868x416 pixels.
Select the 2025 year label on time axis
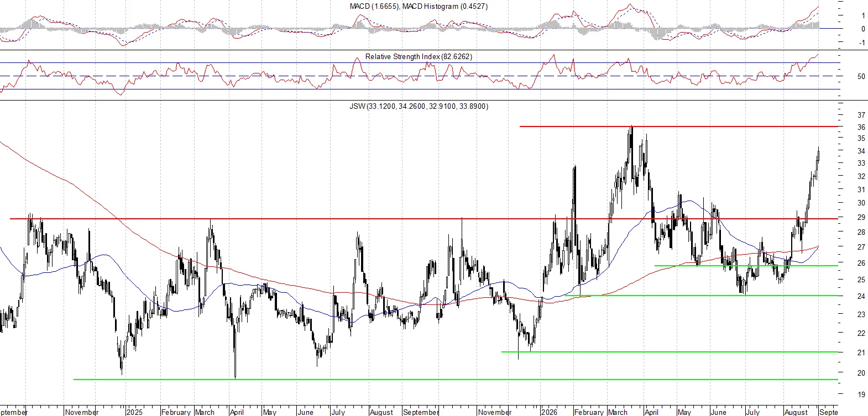(134, 412)
